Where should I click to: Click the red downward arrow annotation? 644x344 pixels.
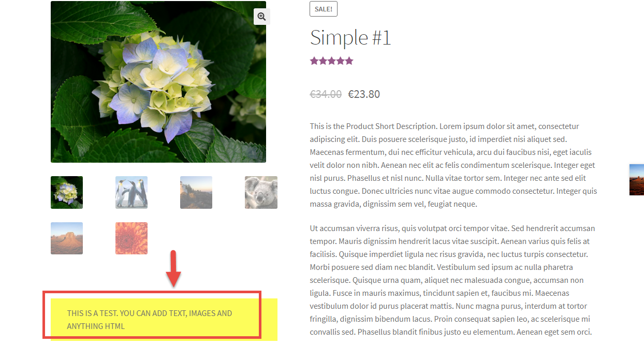pyautogui.click(x=174, y=268)
